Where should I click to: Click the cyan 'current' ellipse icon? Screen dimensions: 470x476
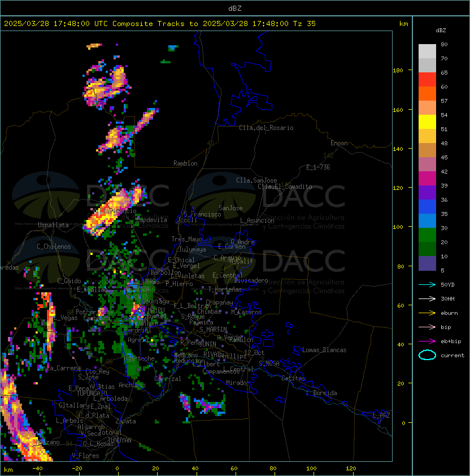(x=427, y=355)
